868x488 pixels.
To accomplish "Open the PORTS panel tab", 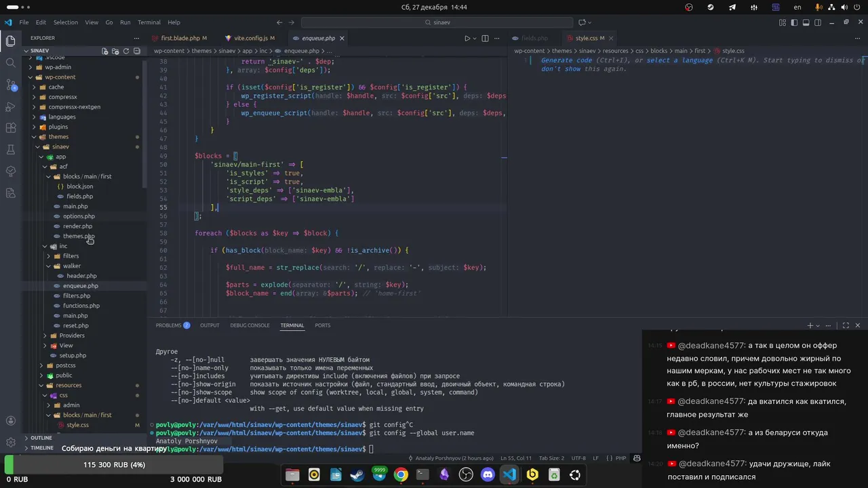I will pyautogui.click(x=323, y=325).
